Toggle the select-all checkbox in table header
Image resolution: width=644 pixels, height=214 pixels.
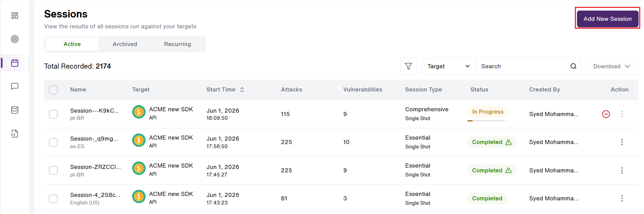click(53, 90)
